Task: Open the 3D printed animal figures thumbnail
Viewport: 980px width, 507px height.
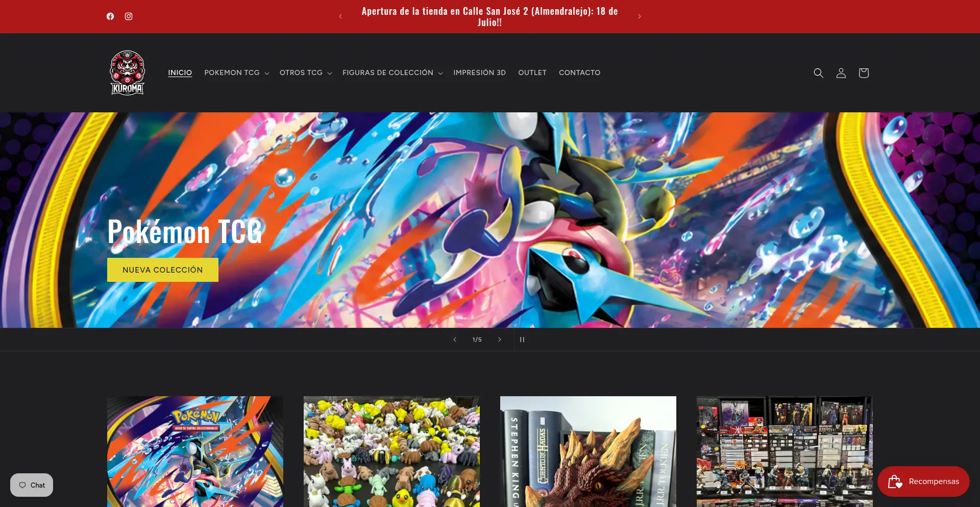Action: click(391, 451)
